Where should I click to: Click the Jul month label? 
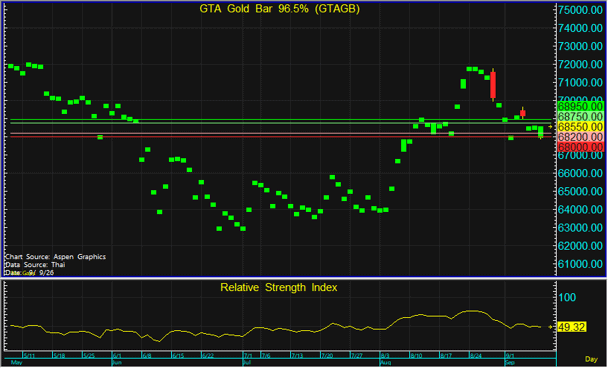[247, 363]
